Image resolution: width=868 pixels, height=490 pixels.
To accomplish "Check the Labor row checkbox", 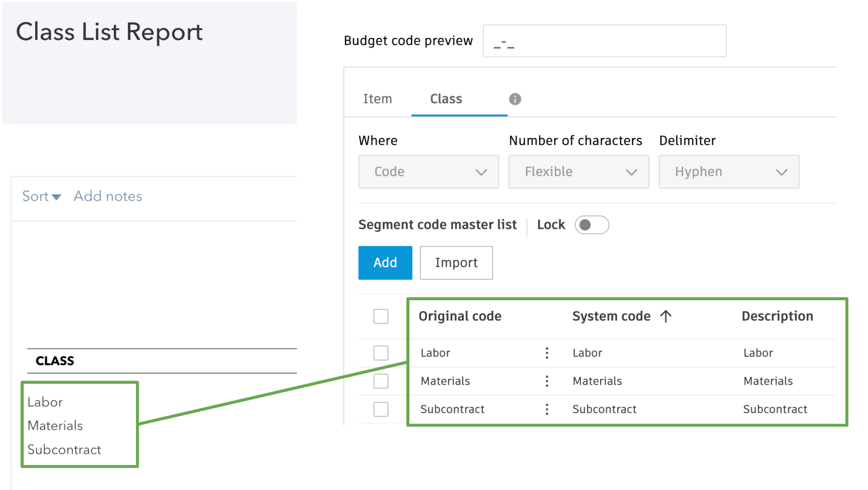I will pyautogui.click(x=381, y=353).
